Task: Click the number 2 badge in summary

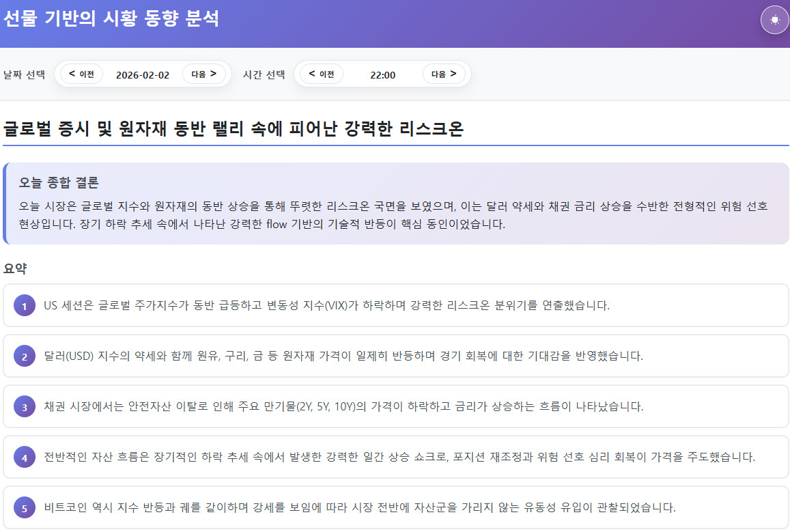Action: click(24, 356)
